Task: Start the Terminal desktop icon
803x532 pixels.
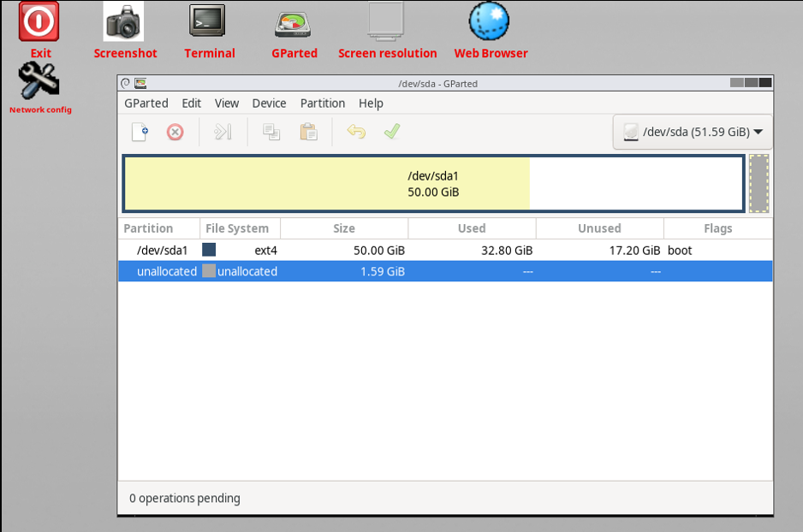Action: point(207,21)
